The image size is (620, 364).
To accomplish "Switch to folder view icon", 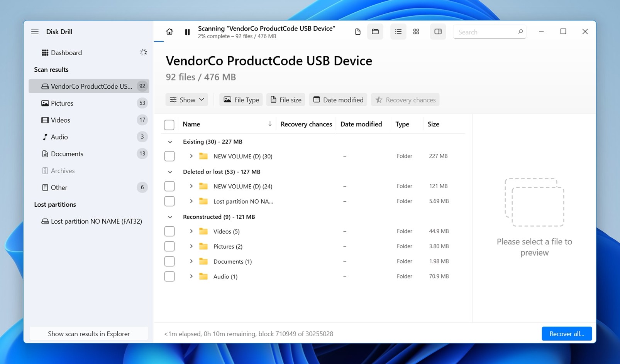I will 375,32.
